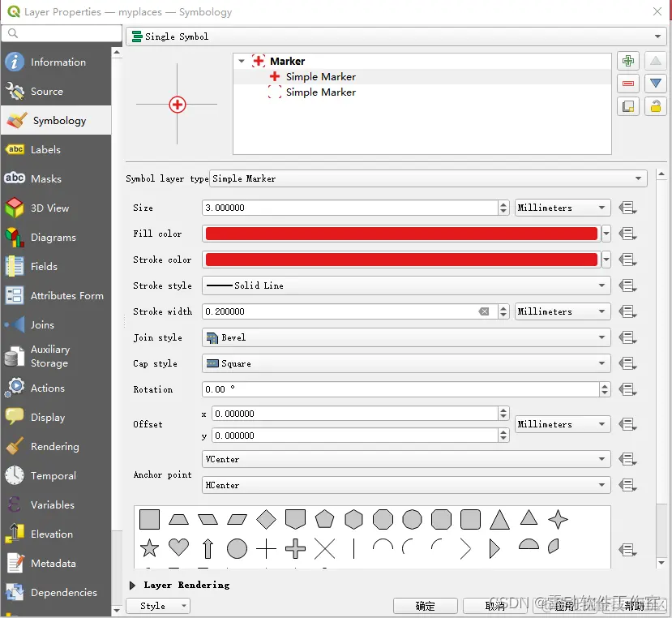
Task: Select the pentagon marker shape
Action: 324,519
